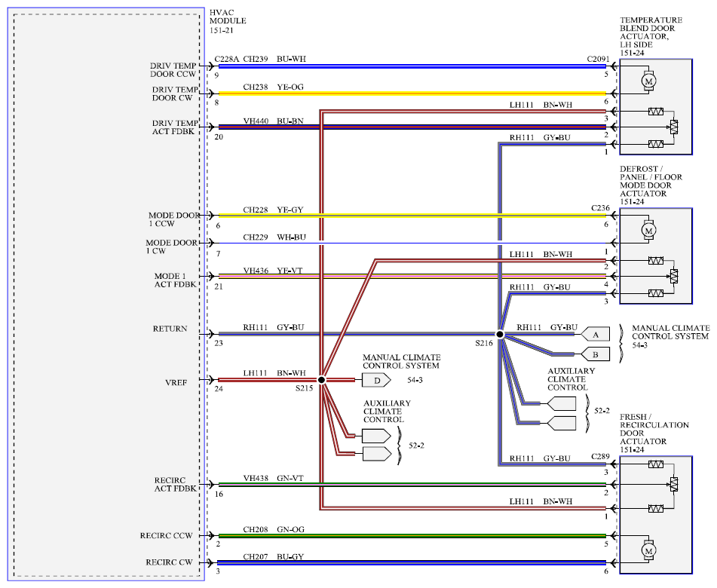Select the VH436 YE-VT feedback wire

click(412, 276)
